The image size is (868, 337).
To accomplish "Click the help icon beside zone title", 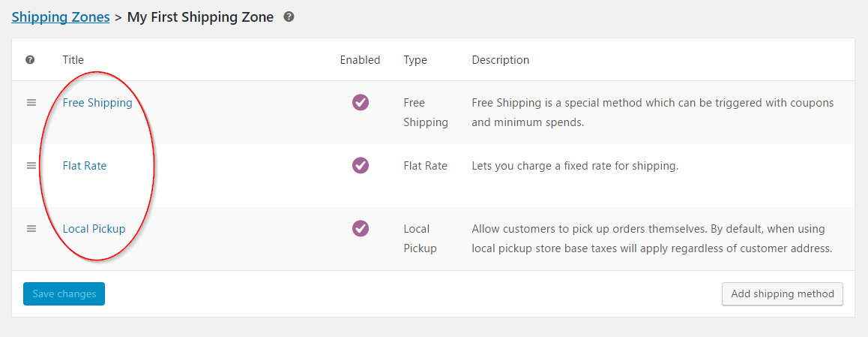I will coord(289,17).
